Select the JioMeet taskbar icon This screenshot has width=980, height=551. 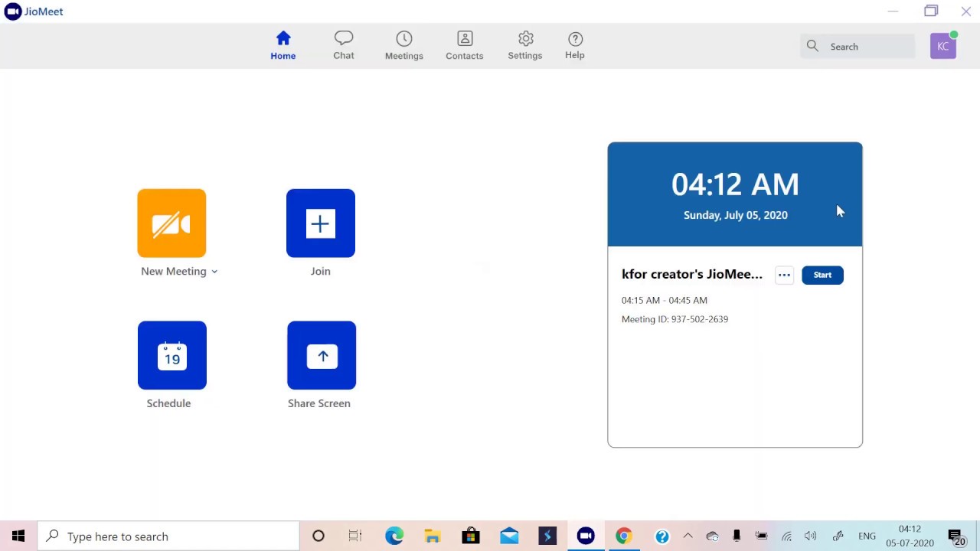[586, 536]
